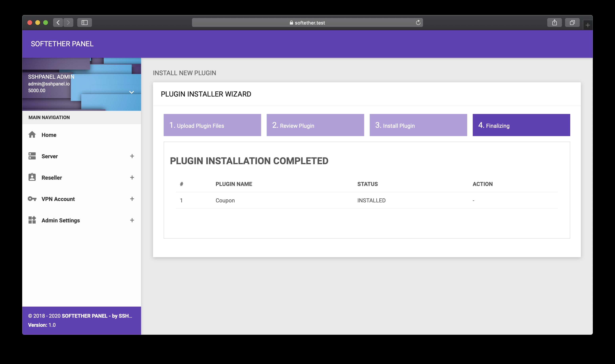Expand the Server menu plus sign
The image size is (615, 364).
tap(132, 156)
